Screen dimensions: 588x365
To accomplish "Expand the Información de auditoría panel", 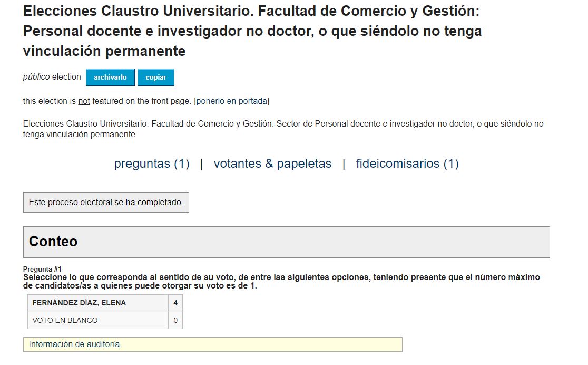I will [213, 344].
